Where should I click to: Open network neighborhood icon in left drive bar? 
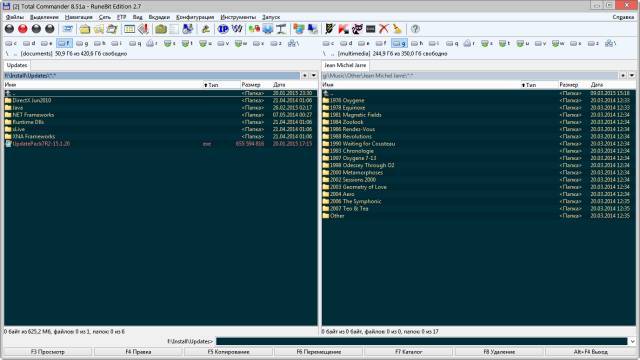(293, 43)
